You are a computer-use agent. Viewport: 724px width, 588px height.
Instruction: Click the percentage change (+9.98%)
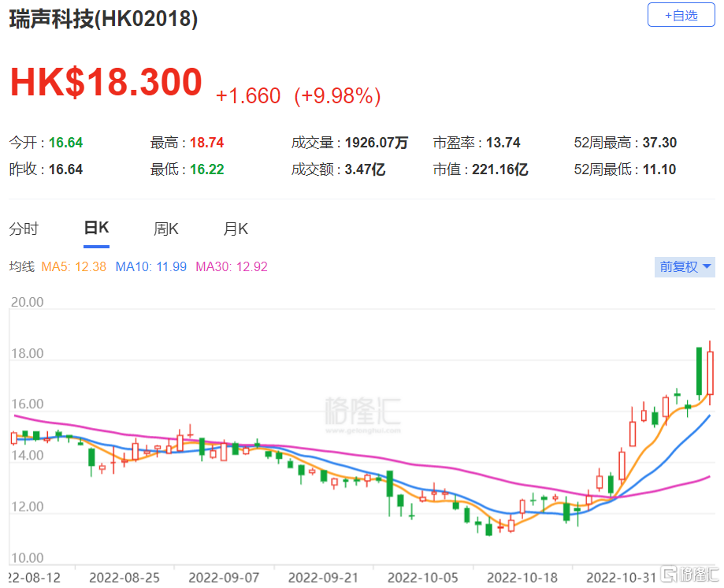[x=337, y=96]
